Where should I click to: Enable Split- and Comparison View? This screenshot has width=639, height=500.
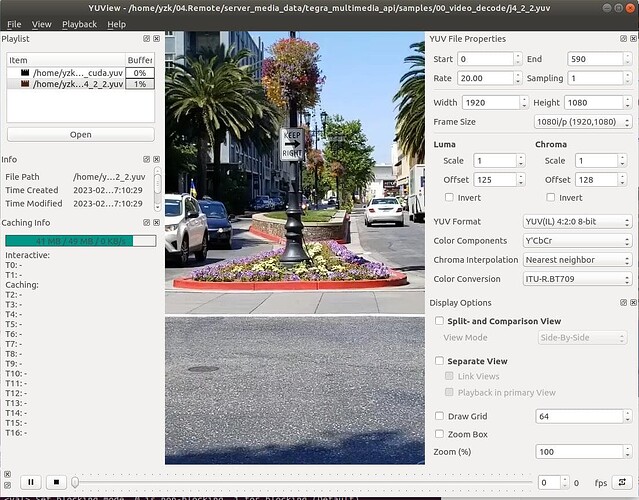[439, 321]
